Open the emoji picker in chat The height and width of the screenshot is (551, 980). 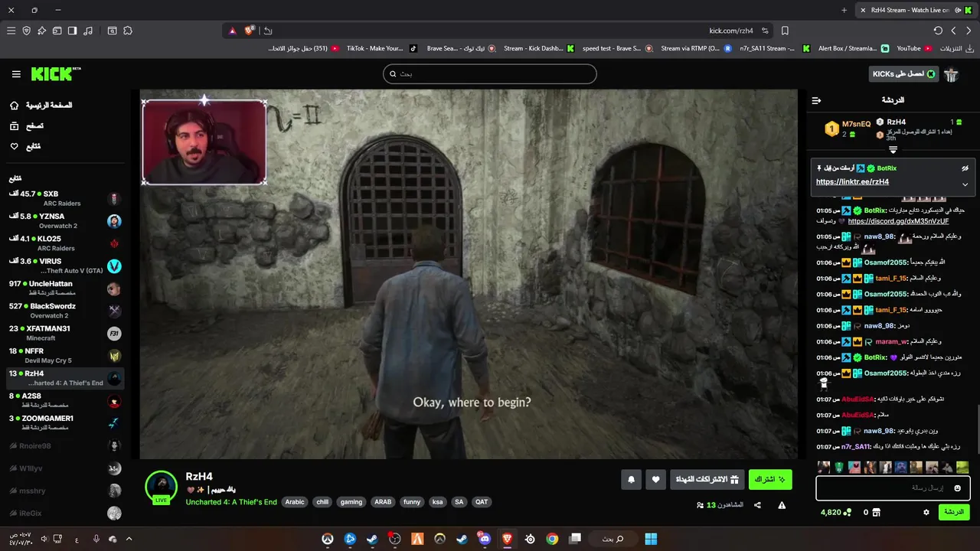pyautogui.click(x=957, y=488)
